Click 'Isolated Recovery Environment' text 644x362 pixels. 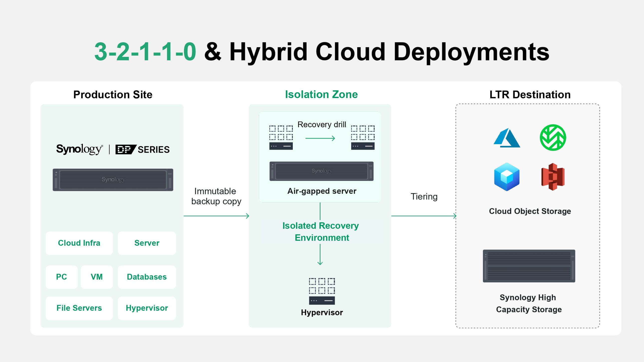tap(321, 232)
